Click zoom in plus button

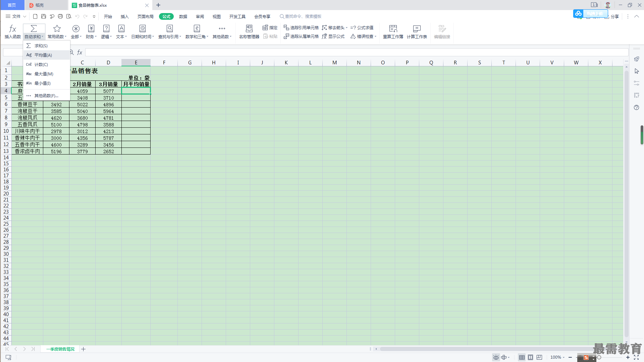pos(628,357)
